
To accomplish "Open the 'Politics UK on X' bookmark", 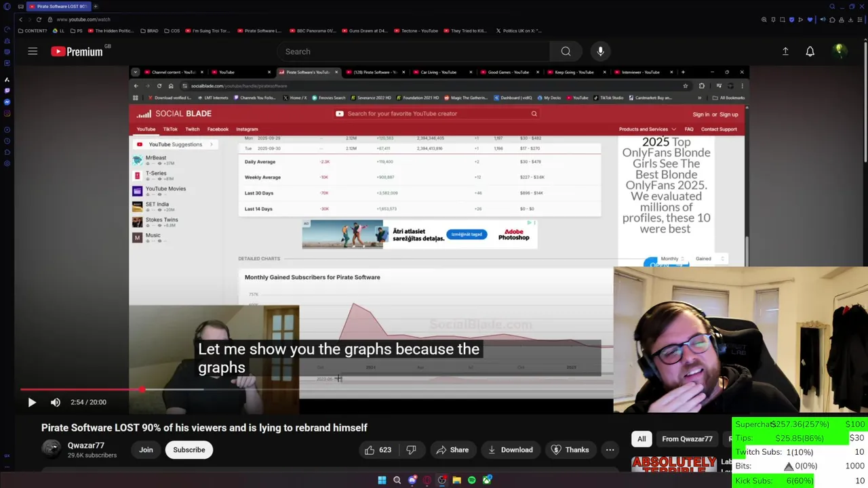I will [x=519, y=30].
